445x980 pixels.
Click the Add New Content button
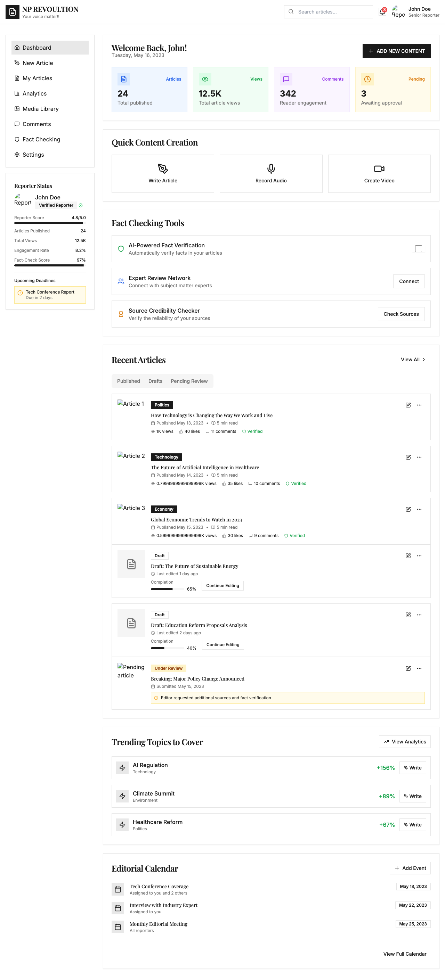pyautogui.click(x=396, y=51)
